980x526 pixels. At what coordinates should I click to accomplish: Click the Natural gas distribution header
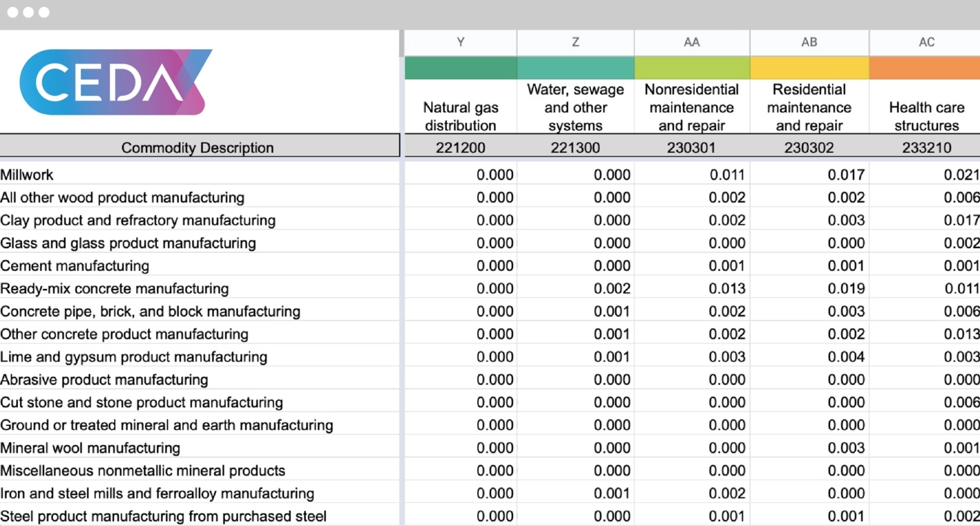(x=460, y=116)
